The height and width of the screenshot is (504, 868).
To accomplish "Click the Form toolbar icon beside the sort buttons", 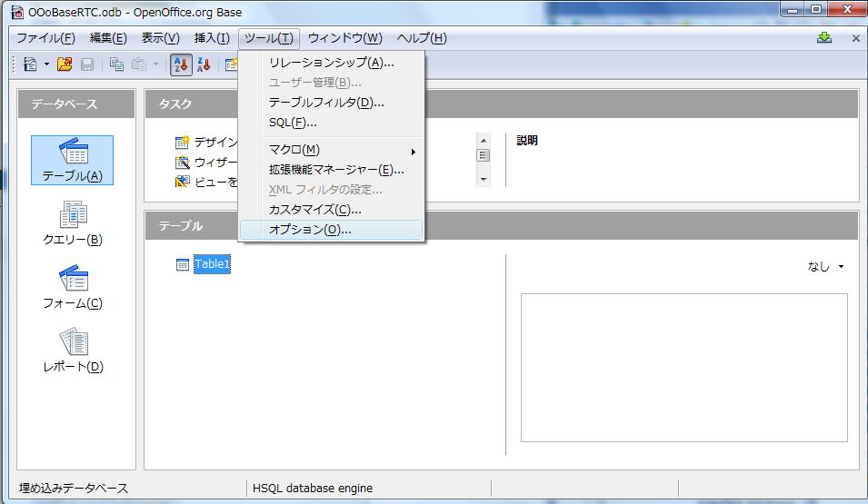I will point(231,64).
